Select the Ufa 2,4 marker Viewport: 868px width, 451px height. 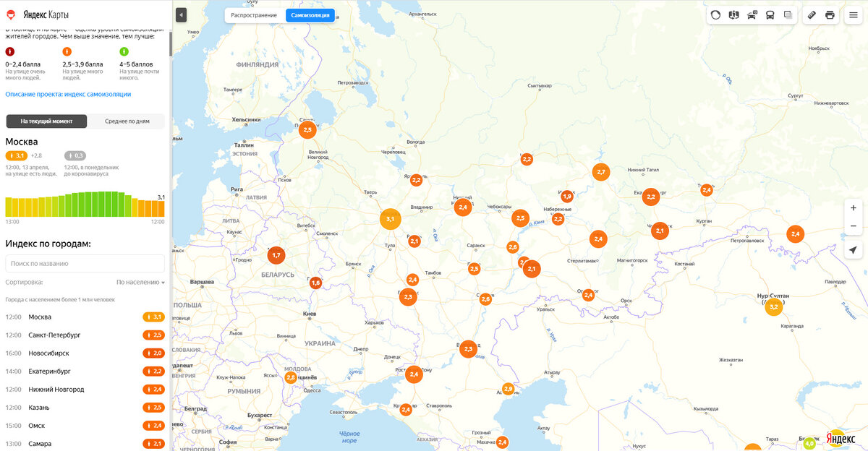click(x=598, y=239)
